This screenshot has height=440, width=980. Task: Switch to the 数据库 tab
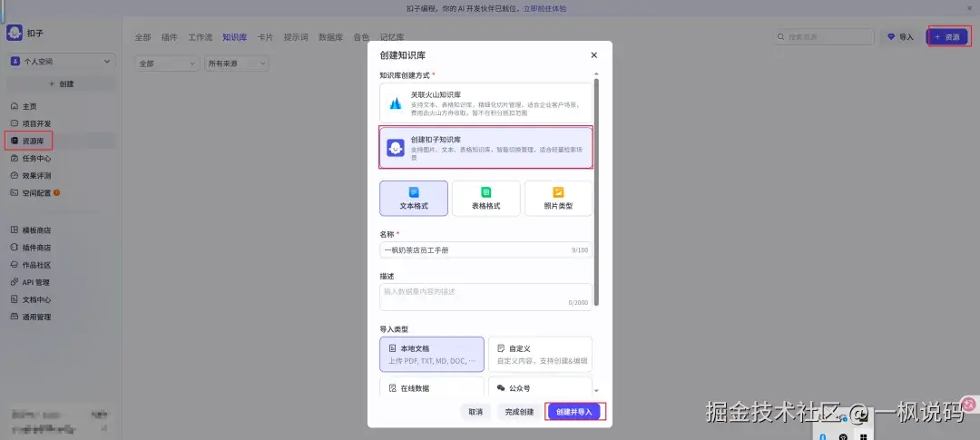[x=330, y=37]
